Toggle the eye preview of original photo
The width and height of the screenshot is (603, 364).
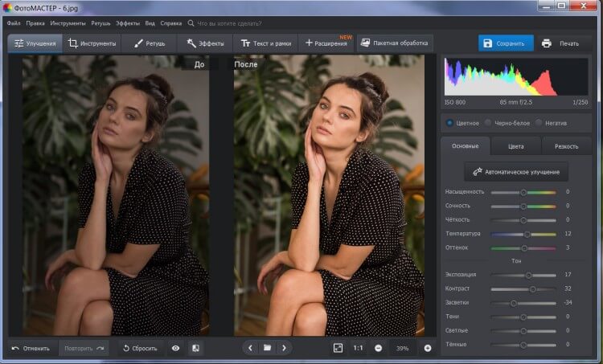coord(175,348)
